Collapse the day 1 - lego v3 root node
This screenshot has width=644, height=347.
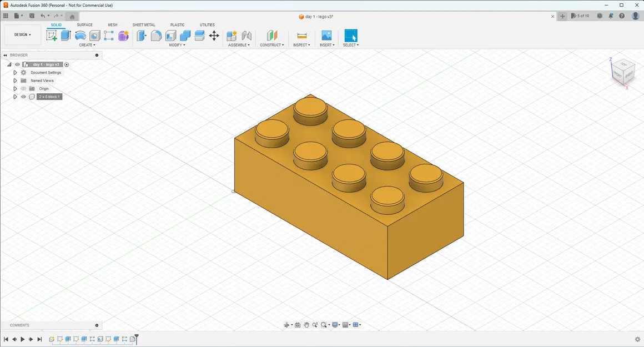[9, 64]
